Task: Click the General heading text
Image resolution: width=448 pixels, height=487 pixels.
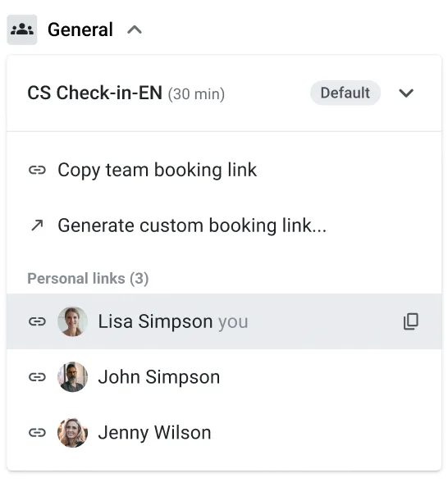Action: [x=80, y=30]
